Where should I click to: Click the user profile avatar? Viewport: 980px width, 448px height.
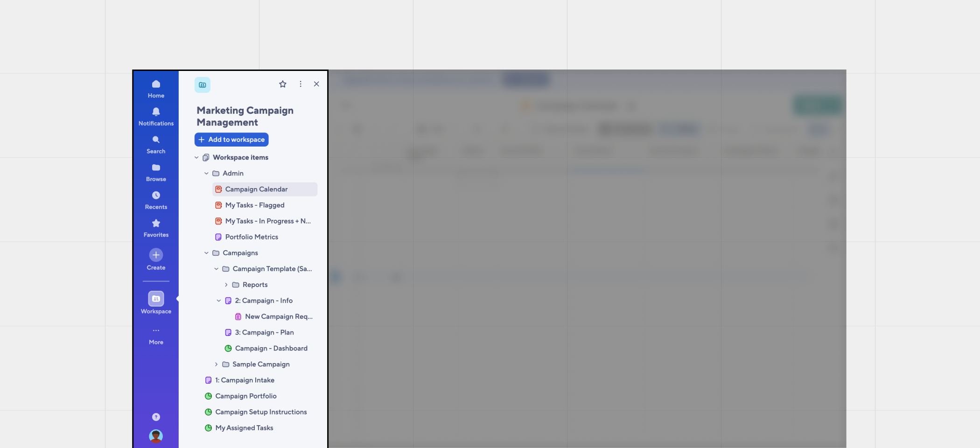tap(156, 436)
